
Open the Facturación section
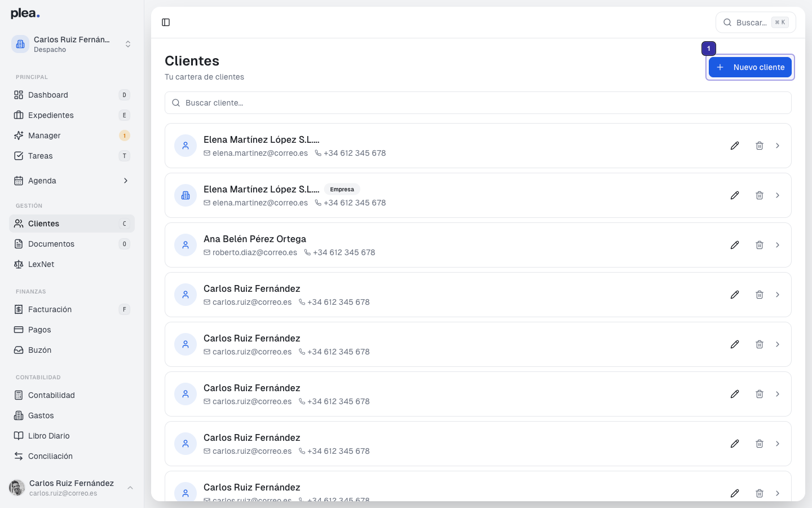point(50,309)
